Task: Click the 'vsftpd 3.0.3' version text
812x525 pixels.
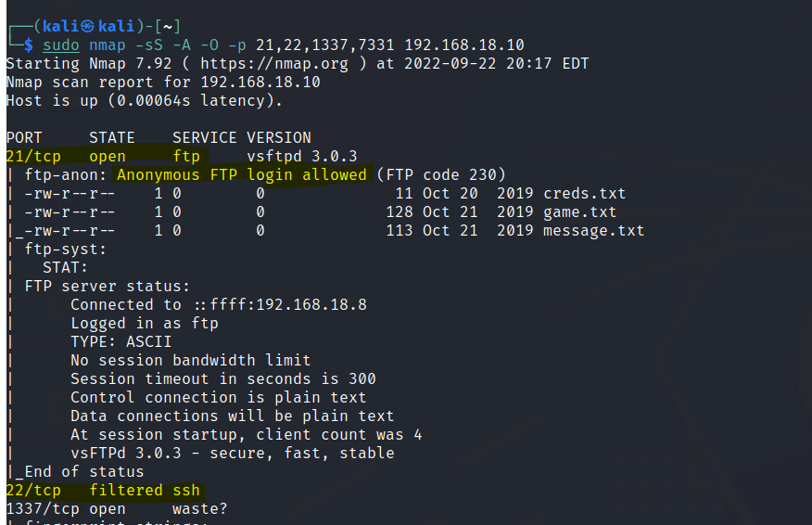Action: 301,157
